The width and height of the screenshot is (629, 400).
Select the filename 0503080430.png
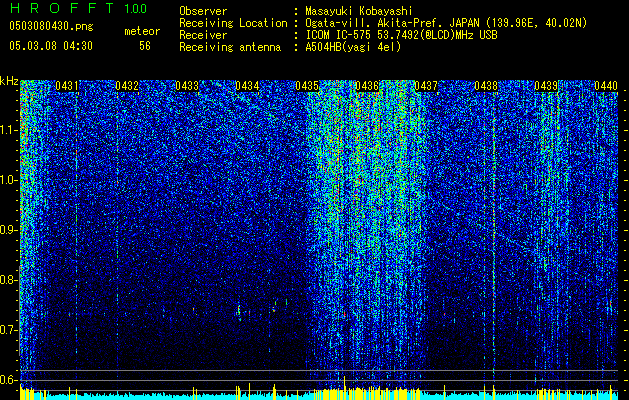pyautogui.click(x=51, y=27)
